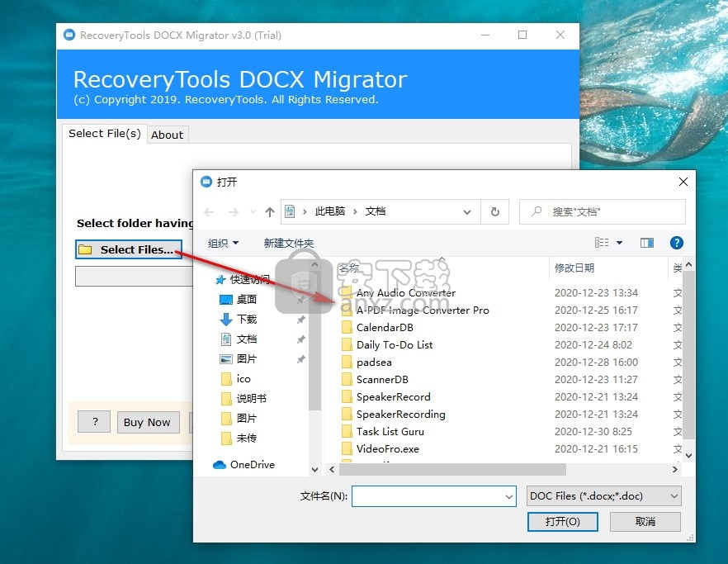Select the padsea folder

pos(374,363)
